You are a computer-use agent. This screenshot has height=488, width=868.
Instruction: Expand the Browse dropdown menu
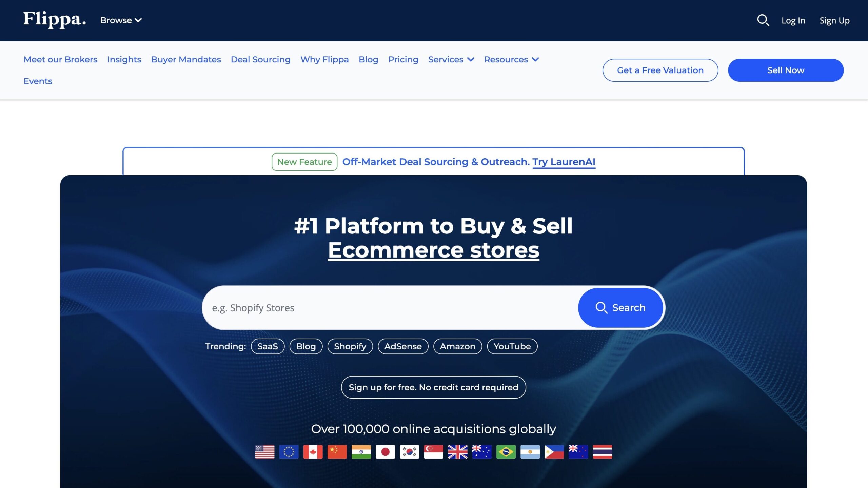(x=121, y=20)
